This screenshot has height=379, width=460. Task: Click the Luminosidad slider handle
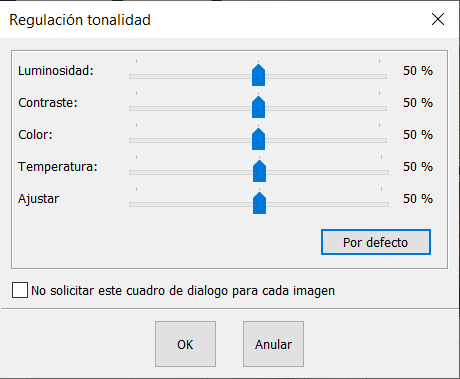click(x=258, y=75)
